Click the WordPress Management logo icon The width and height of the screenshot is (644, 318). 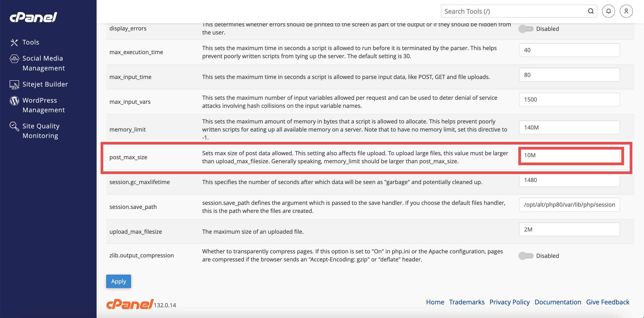point(14,101)
